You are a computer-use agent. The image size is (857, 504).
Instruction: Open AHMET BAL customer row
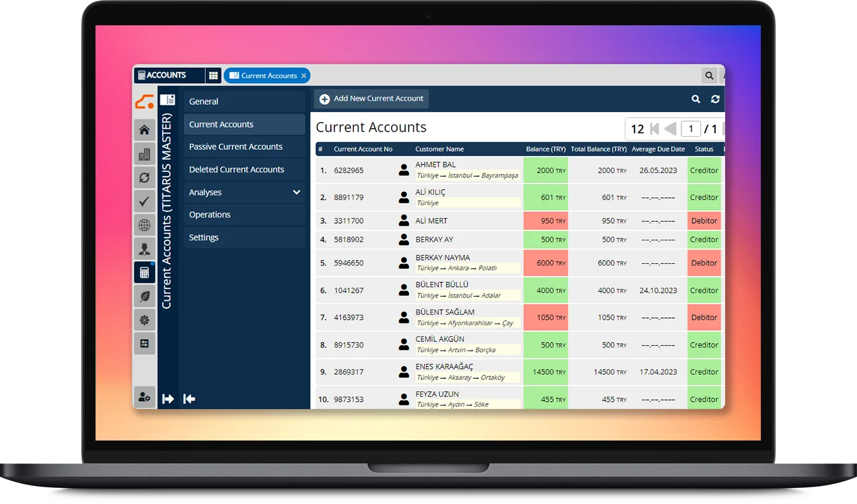[435, 165]
